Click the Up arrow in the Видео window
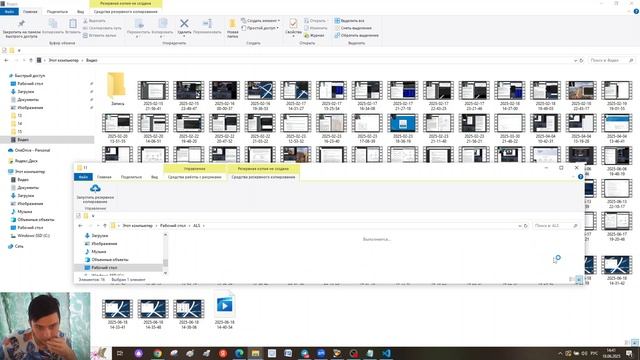 coord(31,60)
